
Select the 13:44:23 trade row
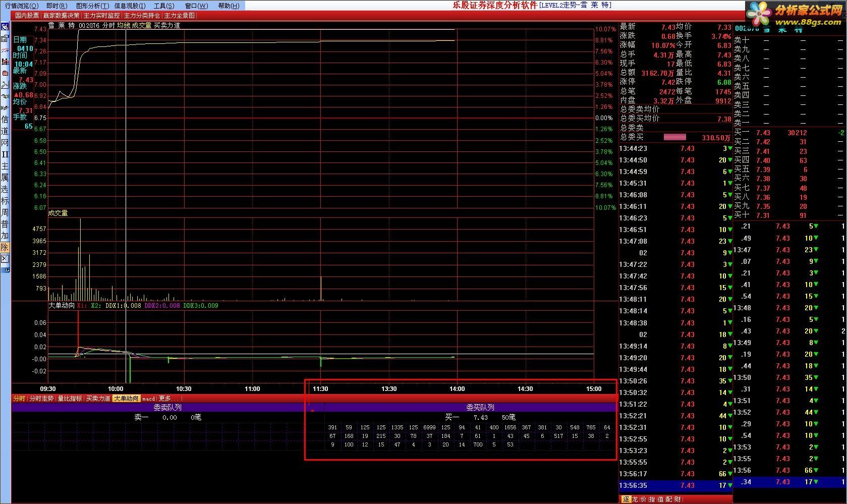tap(675, 148)
